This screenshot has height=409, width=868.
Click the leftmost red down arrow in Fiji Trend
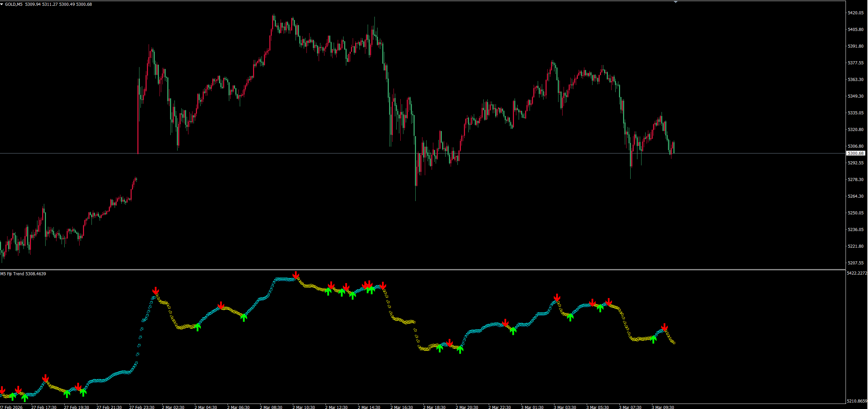[x=2, y=390]
